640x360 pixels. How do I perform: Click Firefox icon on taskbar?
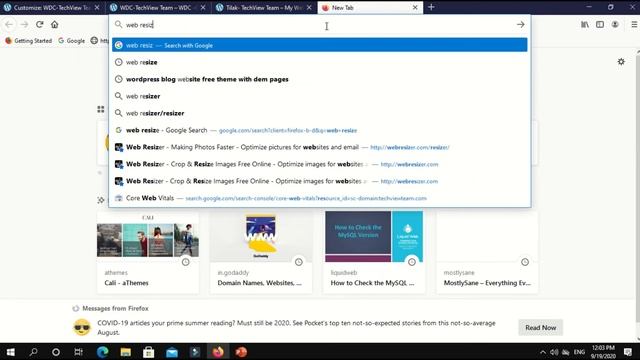tap(218, 352)
